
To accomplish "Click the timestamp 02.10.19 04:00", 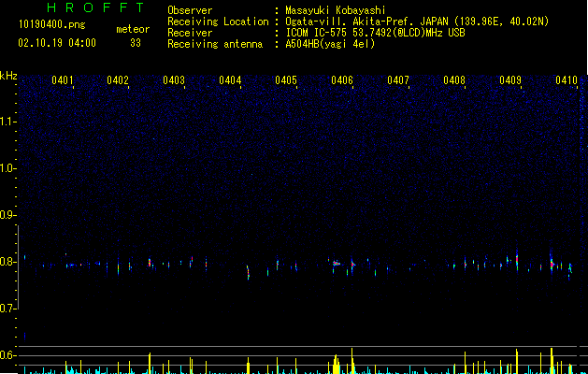I will 57,43.
